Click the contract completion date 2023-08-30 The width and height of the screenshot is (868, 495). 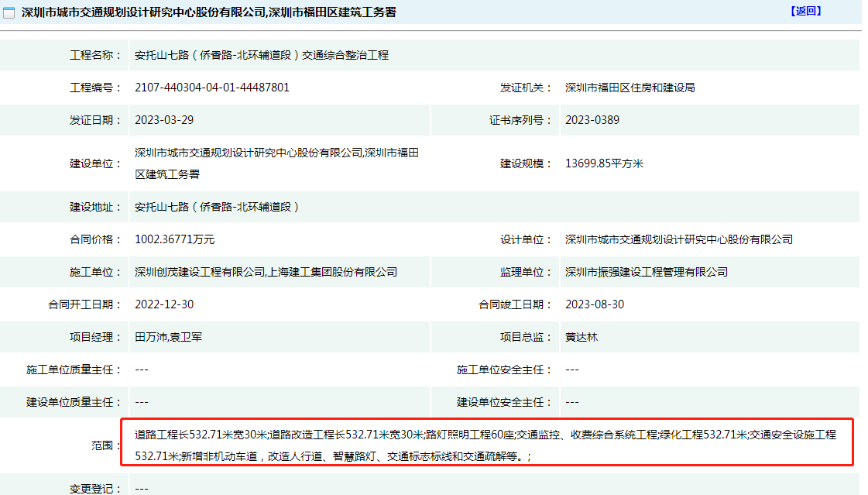point(594,304)
